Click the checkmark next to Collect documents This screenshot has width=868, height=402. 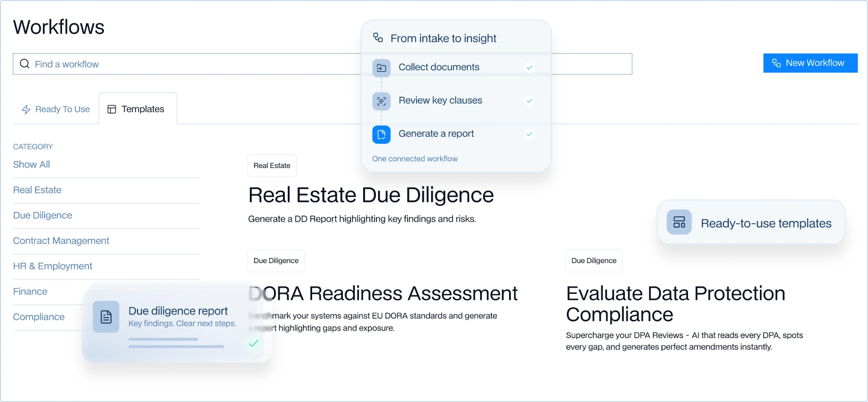529,67
